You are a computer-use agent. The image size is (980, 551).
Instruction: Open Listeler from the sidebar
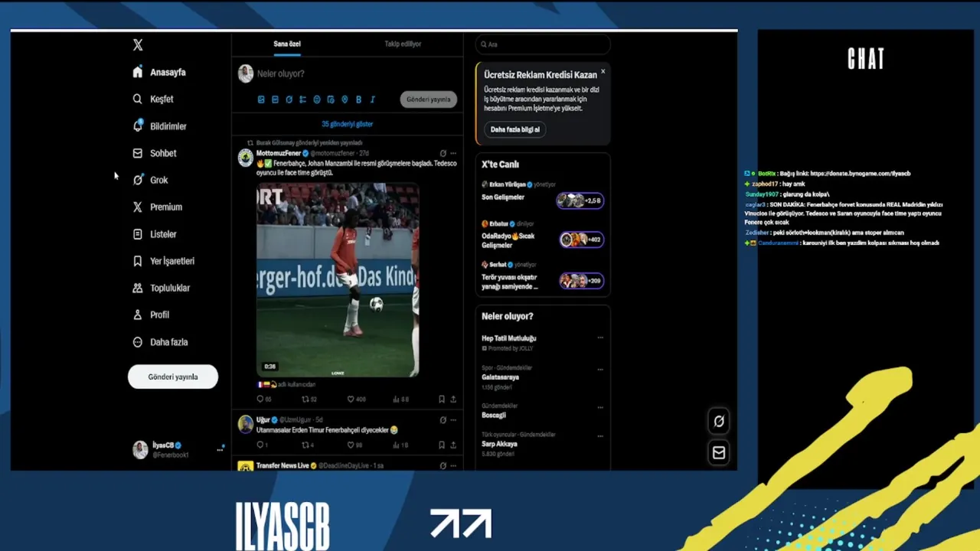tap(155, 234)
